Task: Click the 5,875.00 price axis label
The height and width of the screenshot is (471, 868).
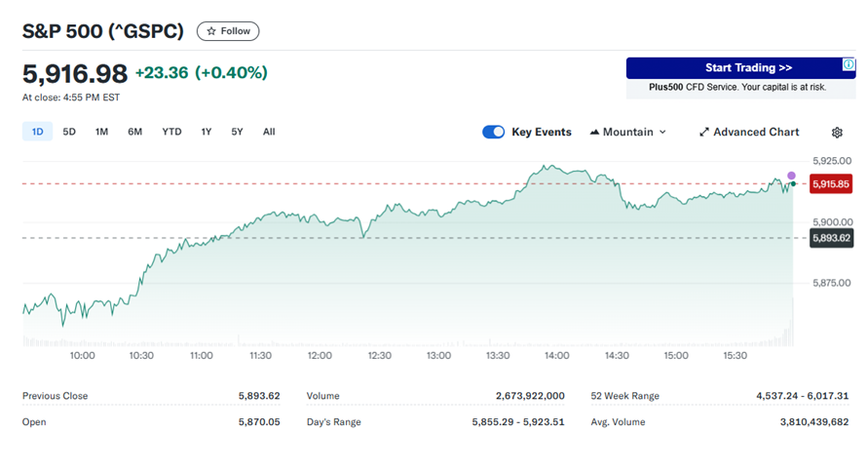Action: click(x=832, y=283)
